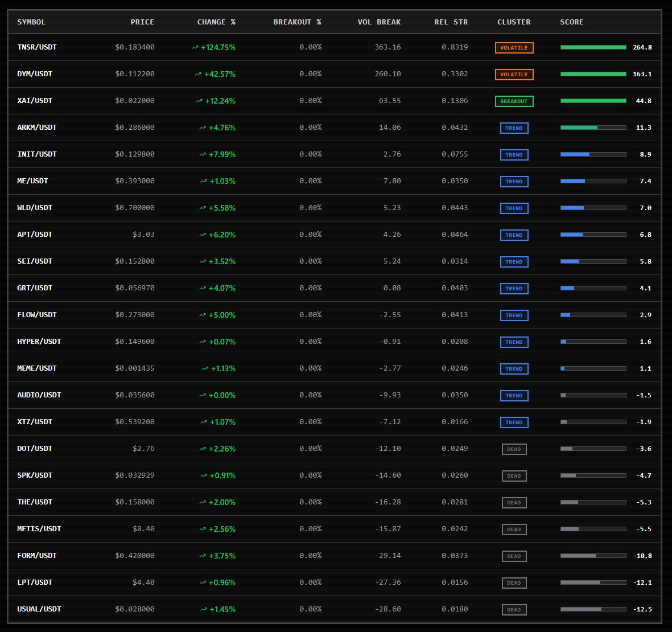This screenshot has height=632, width=672.
Task: Click the trend arrow icon in GRT/USDT row
Action: point(203,288)
